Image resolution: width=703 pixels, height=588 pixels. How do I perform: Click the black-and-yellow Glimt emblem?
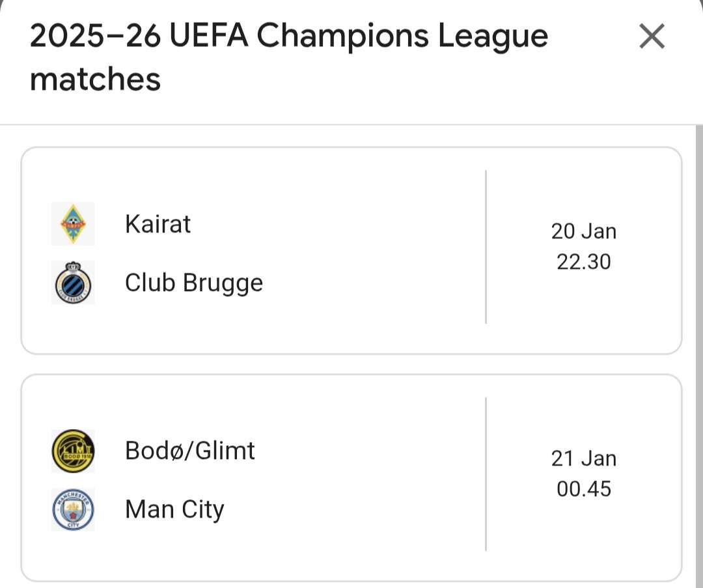(x=73, y=450)
